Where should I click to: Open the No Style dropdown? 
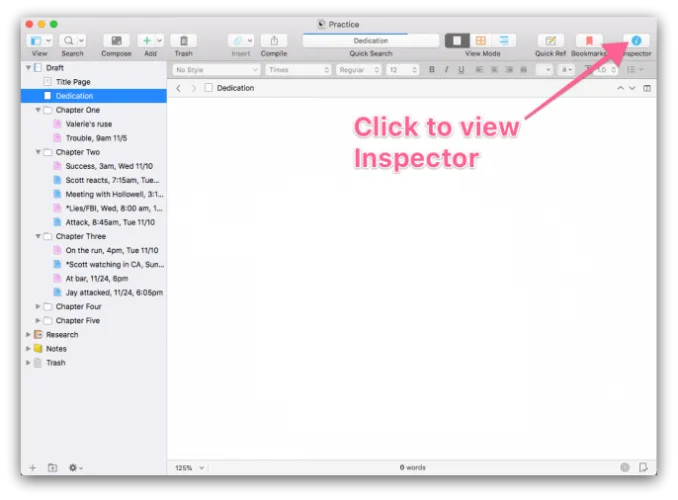click(216, 70)
